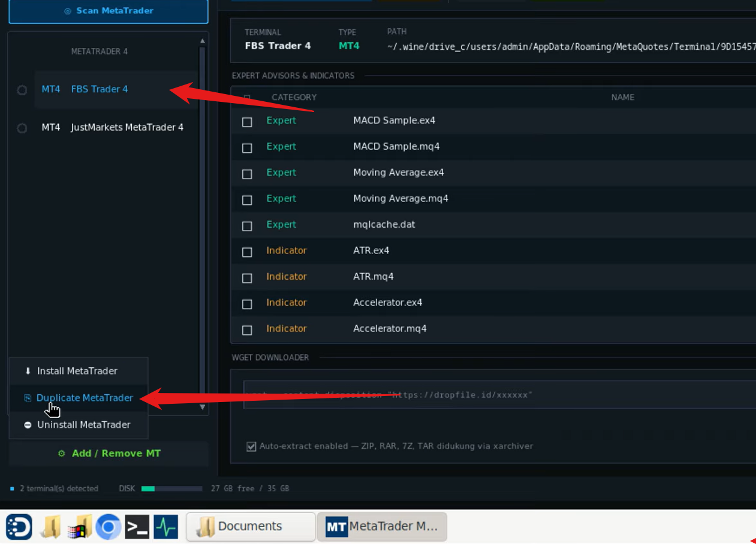Check the Accelerator.mq4 checkbox
The width and height of the screenshot is (756, 544).
tap(247, 330)
